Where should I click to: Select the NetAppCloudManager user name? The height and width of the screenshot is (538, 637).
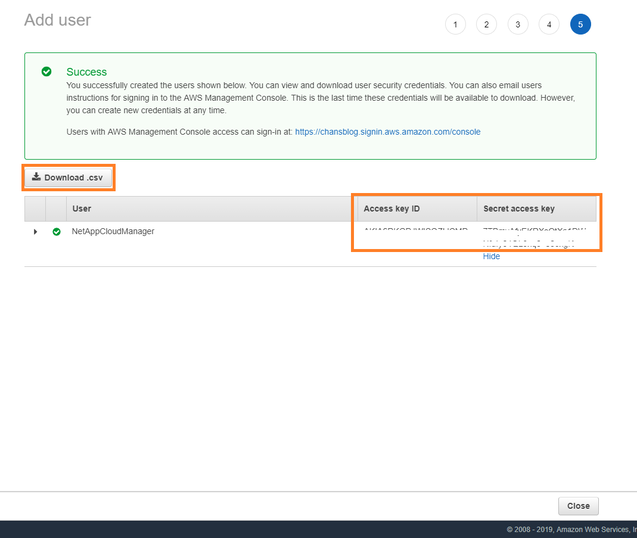pyautogui.click(x=113, y=231)
